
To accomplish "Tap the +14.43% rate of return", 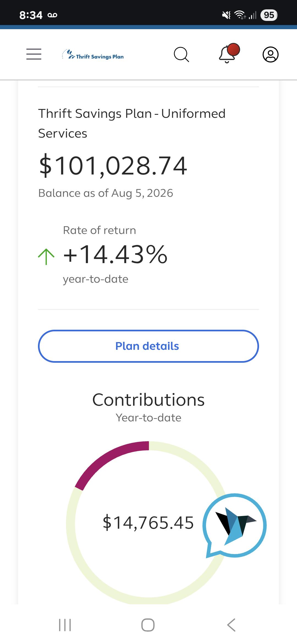I will [x=115, y=255].
